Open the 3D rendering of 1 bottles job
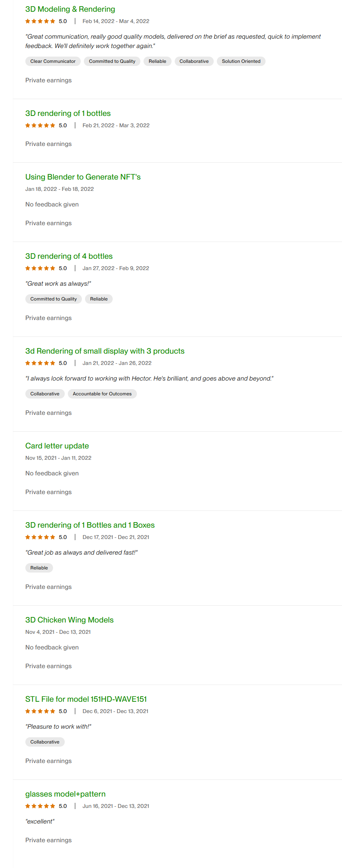342x868 pixels. (x=68, y=113)
